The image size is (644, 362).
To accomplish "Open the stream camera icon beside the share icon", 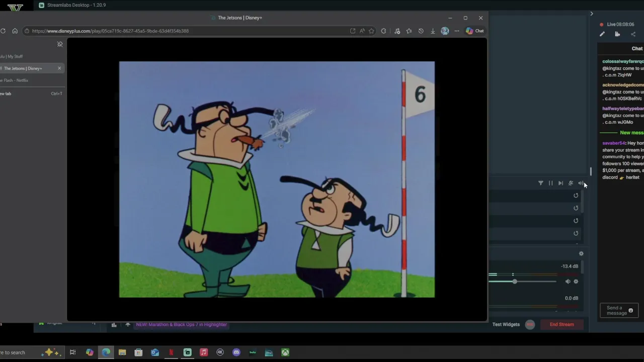I will [617, 34].
